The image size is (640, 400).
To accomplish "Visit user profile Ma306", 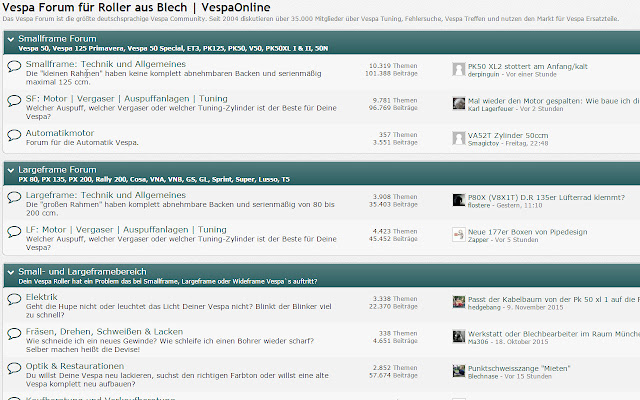I will [x=478, y=342].
